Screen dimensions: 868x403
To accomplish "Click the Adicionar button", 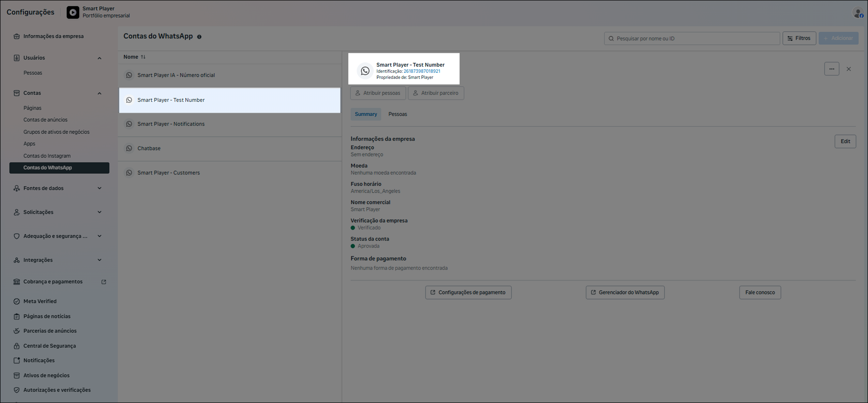I will 838,38.
